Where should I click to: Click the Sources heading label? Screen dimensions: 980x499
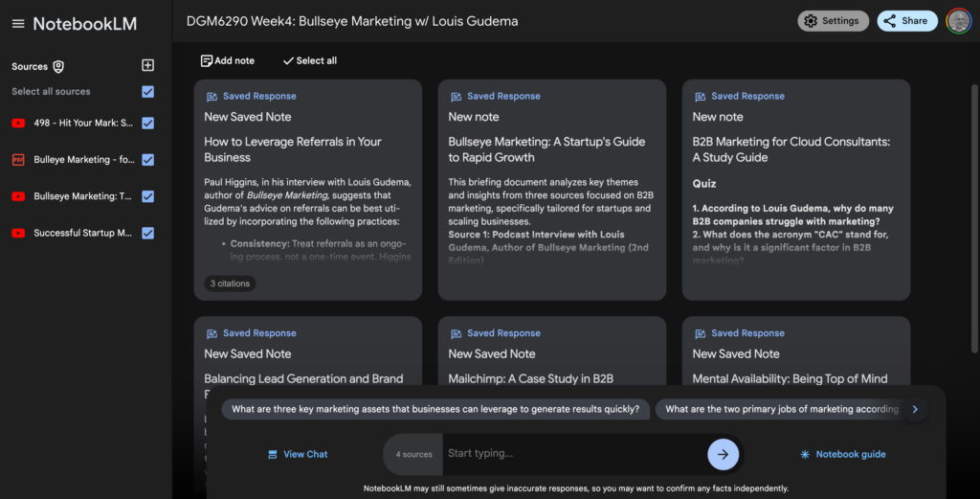(30, 66)
